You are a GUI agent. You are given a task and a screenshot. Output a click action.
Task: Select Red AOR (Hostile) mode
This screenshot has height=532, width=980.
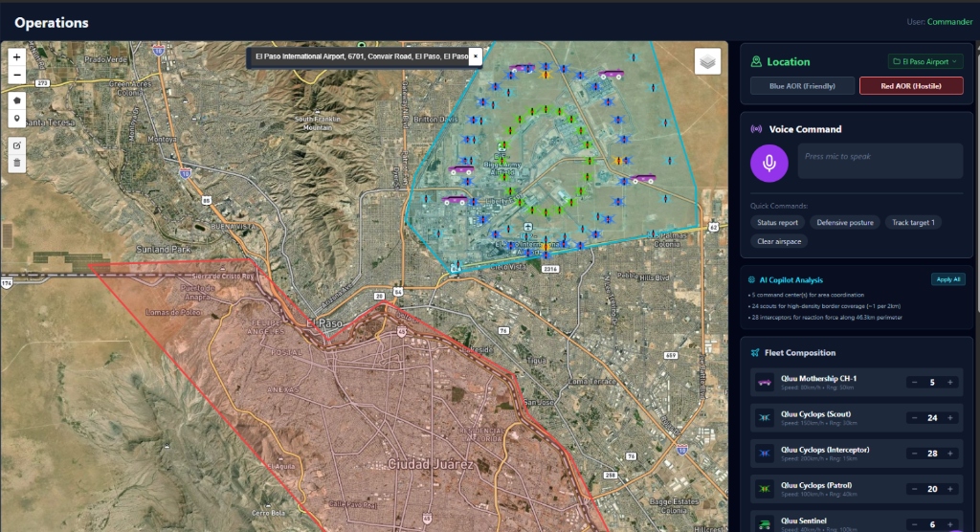[x=911, y=86]
